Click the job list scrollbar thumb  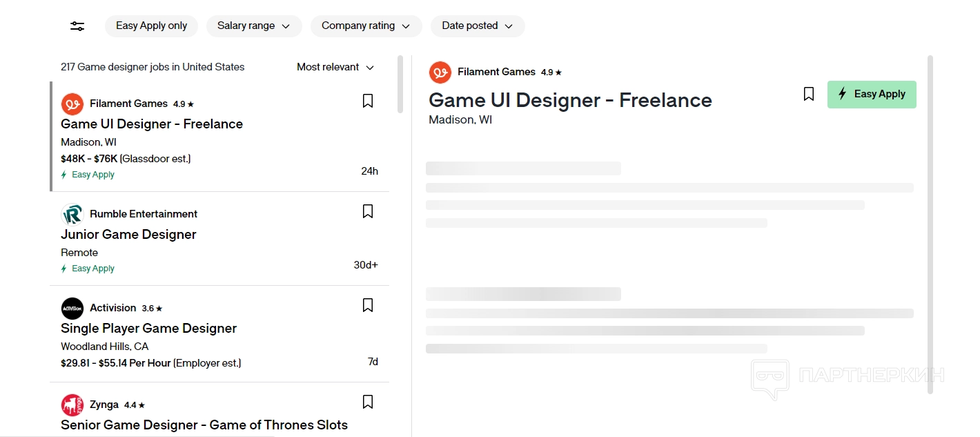pos(400,84)
